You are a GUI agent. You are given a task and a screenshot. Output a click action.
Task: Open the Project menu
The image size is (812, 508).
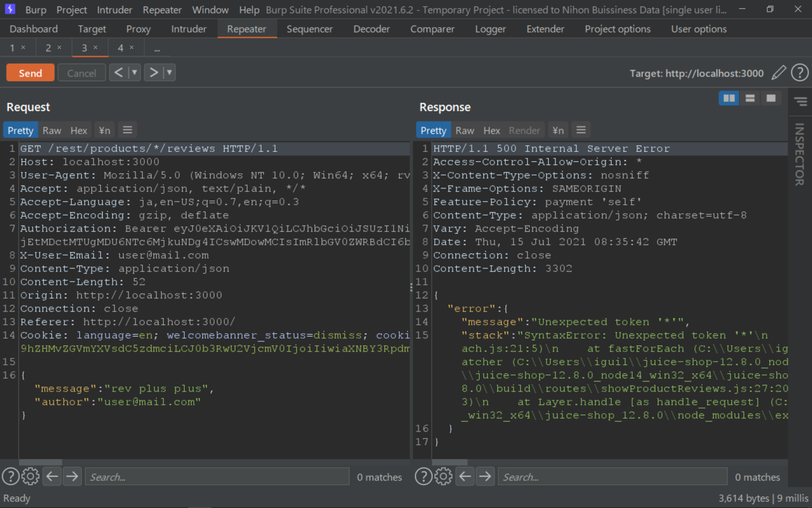(x=72, y=9)
